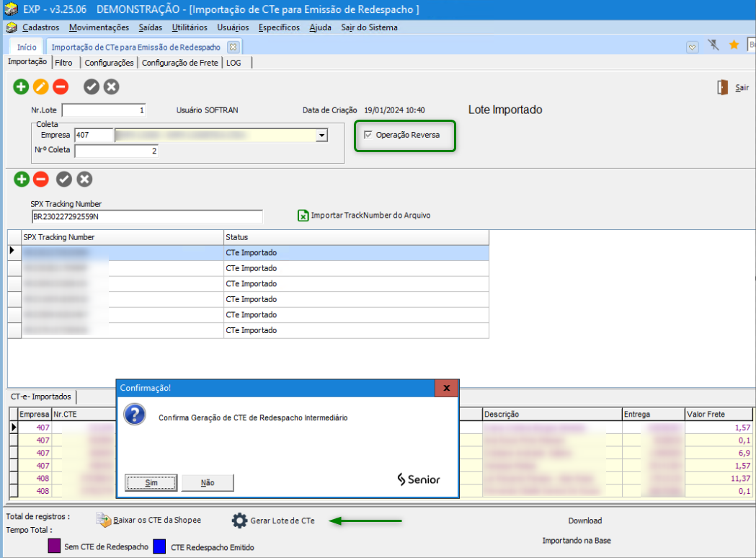The image size is (756, 558).
Task: Click the gear icon for Gerar Lote de CTe
Action: pos(239,521)
